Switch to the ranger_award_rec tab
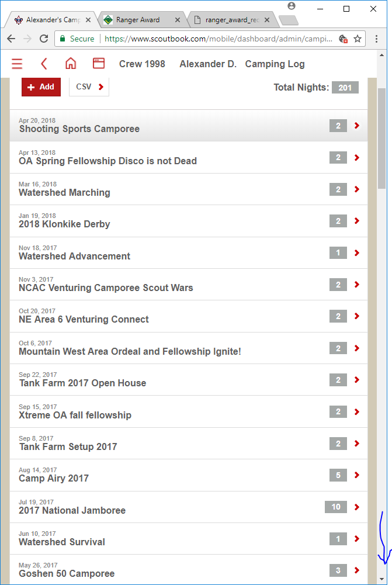The width and height of the screenshot is (392, 585). pyautogui.click(x=231, y=20)
